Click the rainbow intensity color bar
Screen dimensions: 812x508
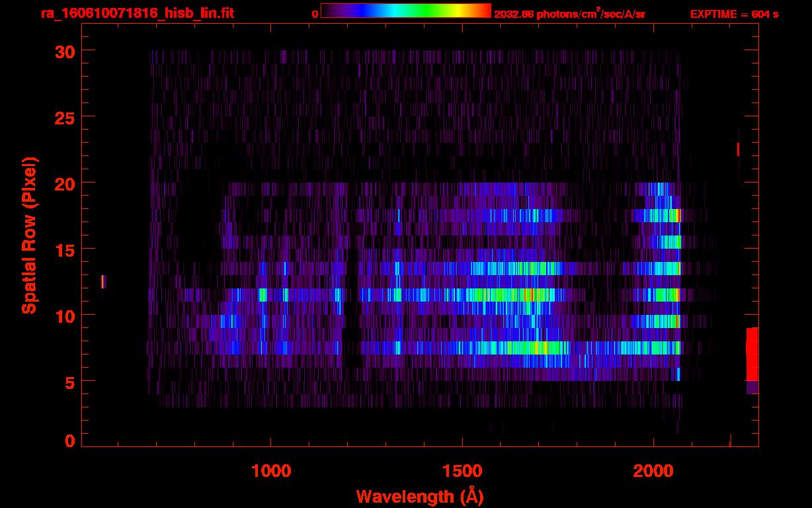pos(405,11)
